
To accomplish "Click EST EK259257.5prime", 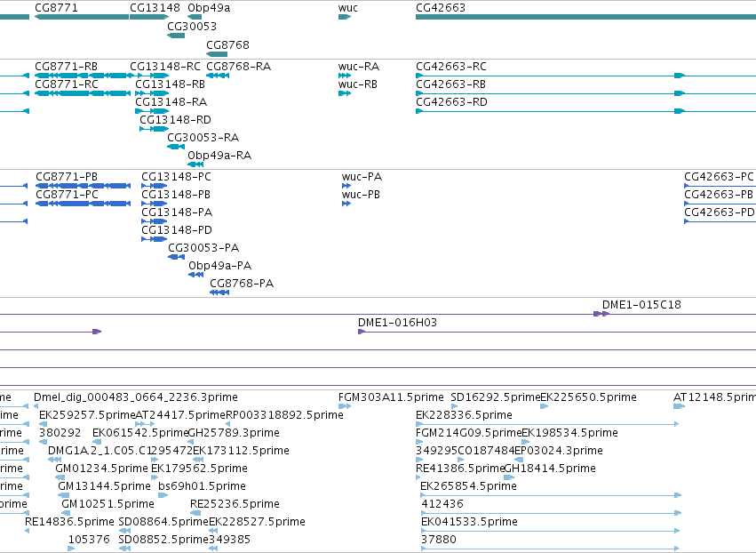I will (x=87, y=415).
